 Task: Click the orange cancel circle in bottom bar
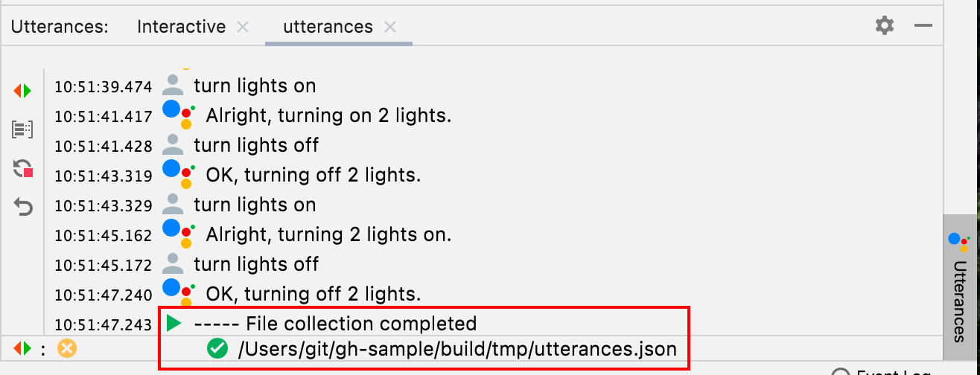(67, 348)
